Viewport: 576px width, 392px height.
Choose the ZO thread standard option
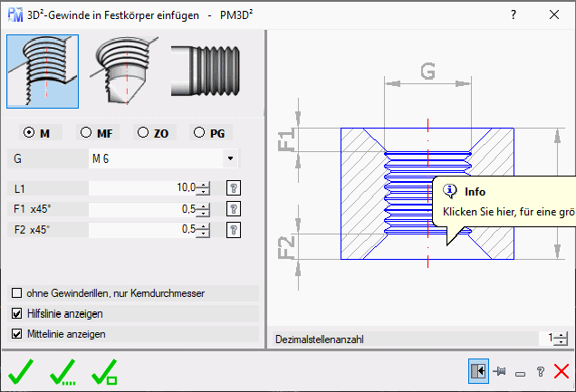(143, 133)
